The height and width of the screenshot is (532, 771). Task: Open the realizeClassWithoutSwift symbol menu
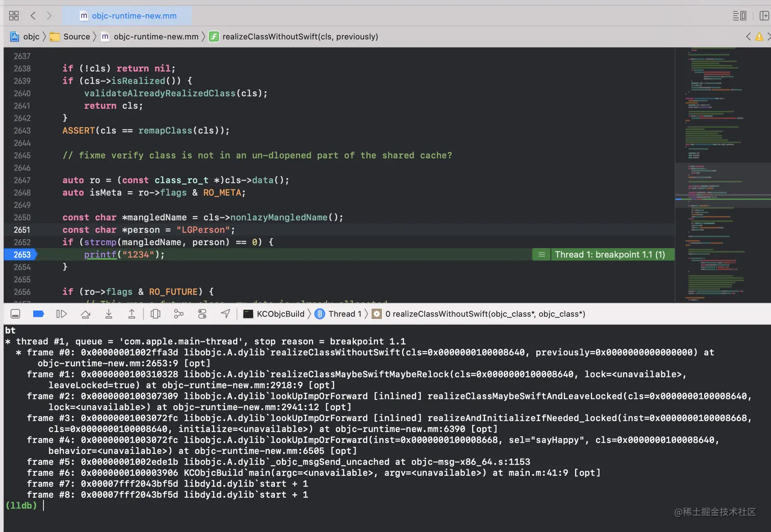click(x=300, y=37)
